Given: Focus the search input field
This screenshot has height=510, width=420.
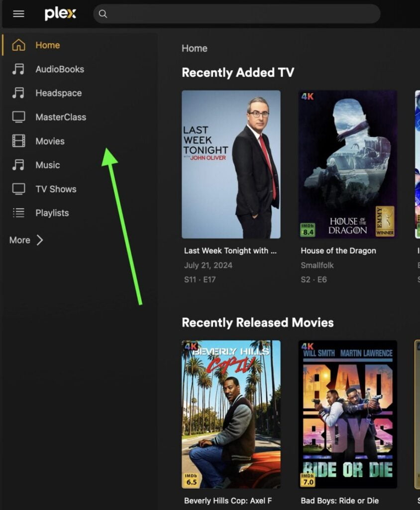Looking at the screenshot, I should click(x=239, y=14).
